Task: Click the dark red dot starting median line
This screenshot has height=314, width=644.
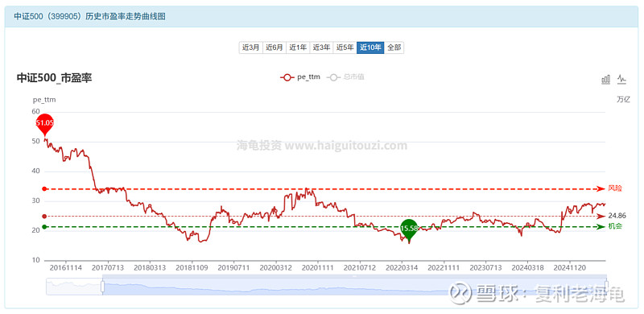Action: tap(44, 217)
